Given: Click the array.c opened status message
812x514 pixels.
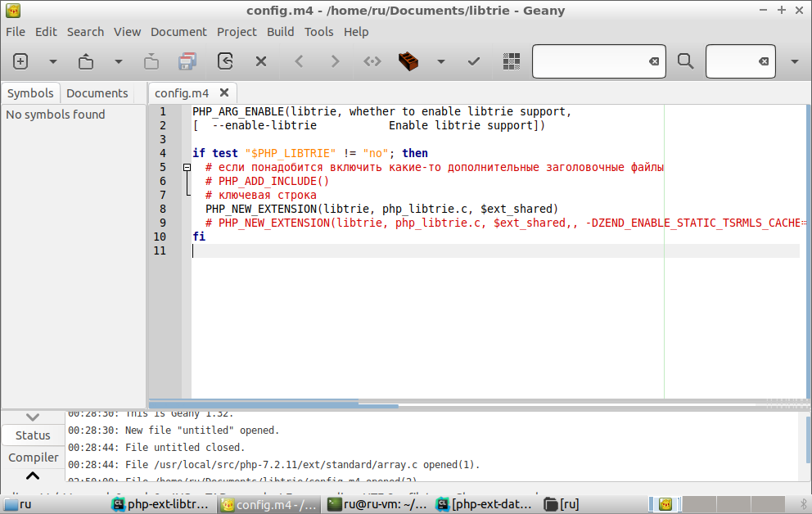Looking at the screenshot, I should pyautogui.click(x=274, y=465).
